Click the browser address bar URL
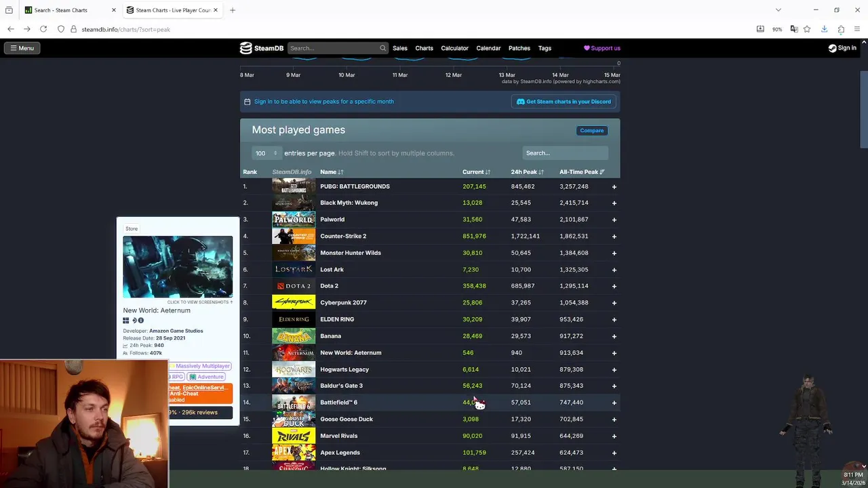The height and width of the screenshot is (488, 868). 125,29
